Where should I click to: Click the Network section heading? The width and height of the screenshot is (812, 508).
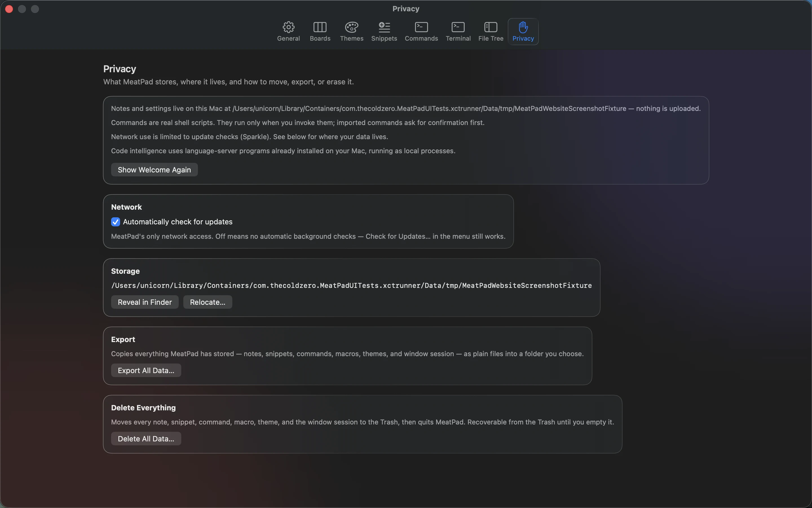coord(127,207)
